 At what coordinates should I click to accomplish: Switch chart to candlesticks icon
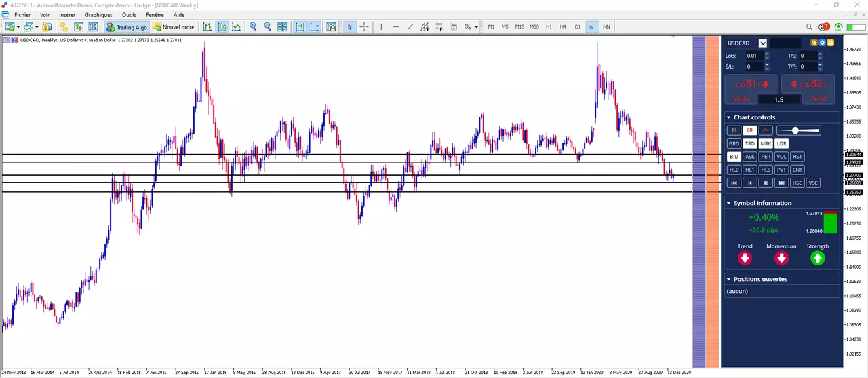[x=222, y=27]
